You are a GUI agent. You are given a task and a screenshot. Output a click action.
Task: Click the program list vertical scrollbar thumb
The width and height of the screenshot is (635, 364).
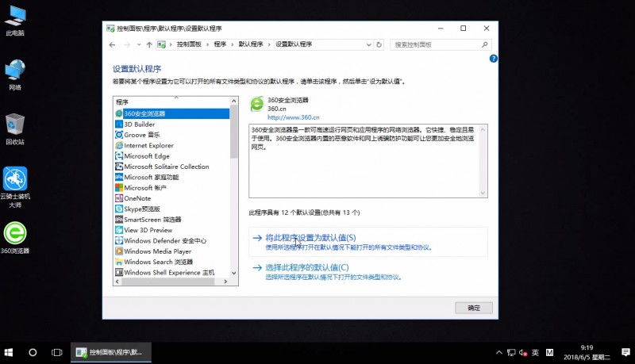[x=233, y=132]
